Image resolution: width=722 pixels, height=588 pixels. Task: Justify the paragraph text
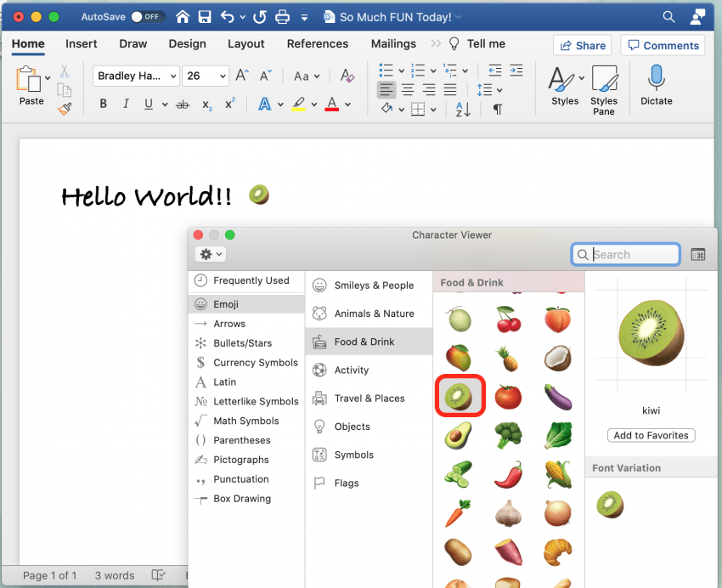tap(450, 90)
